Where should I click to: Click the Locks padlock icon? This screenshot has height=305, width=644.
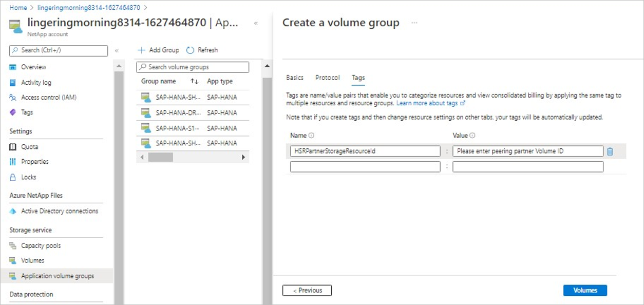click(13, 177)
